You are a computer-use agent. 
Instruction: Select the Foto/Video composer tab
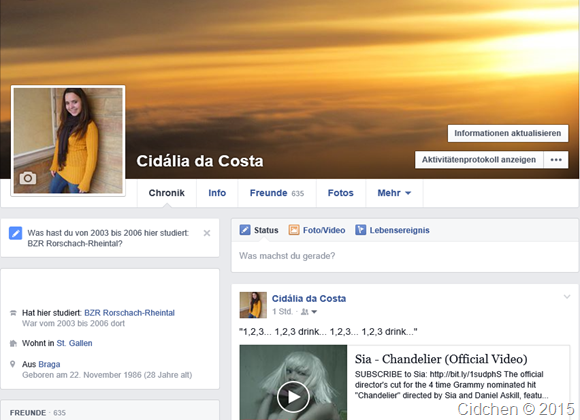317,230
